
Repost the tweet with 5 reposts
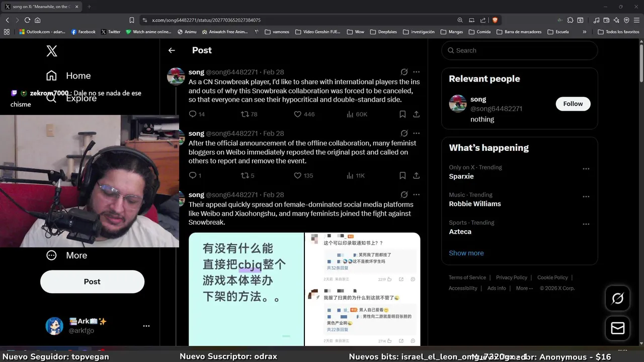(x=248, y=175)
